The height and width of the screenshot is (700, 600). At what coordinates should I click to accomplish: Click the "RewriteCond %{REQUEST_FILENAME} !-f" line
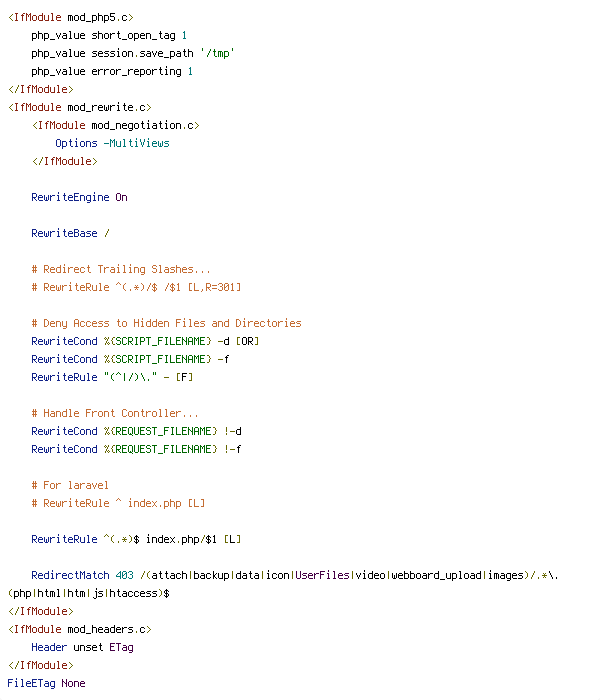tap(136, 449)
